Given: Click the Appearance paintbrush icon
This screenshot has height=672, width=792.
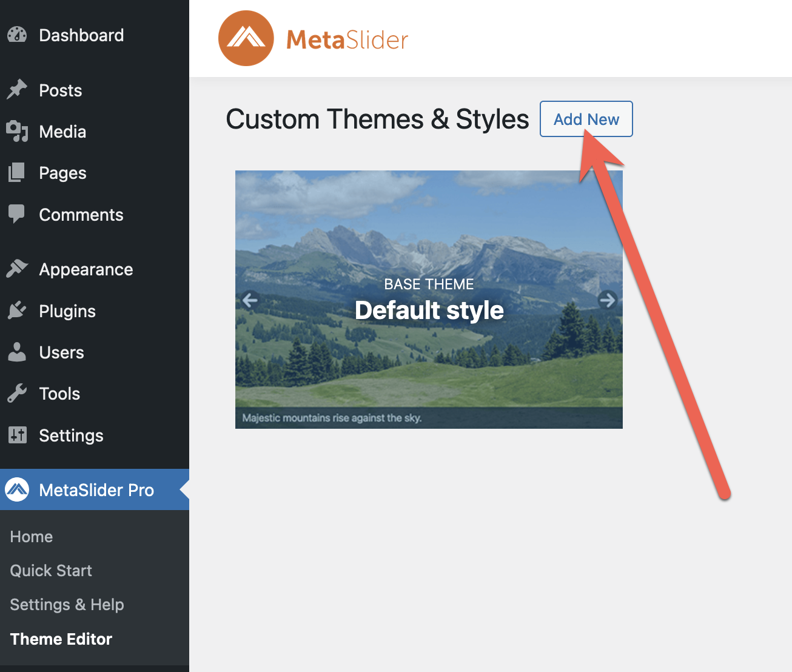Looking at the screenshot, I should [17, 269].
